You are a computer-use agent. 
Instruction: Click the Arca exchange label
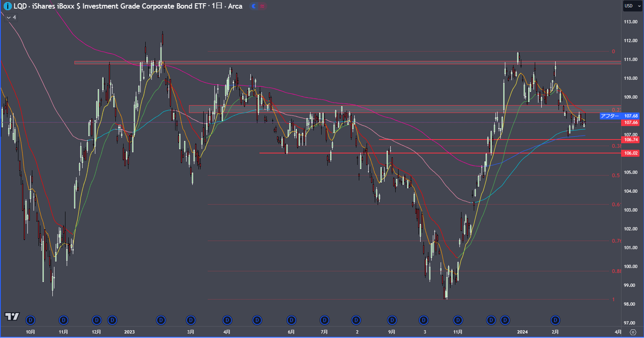(235, 6)
